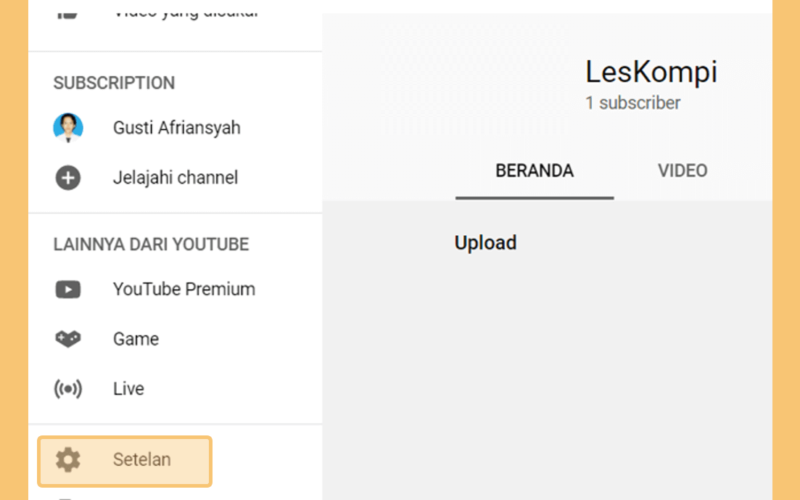The image size is (800, 500).
Task: Click the SUBSCRIPTION section header
Action: (x=114, y=83)
